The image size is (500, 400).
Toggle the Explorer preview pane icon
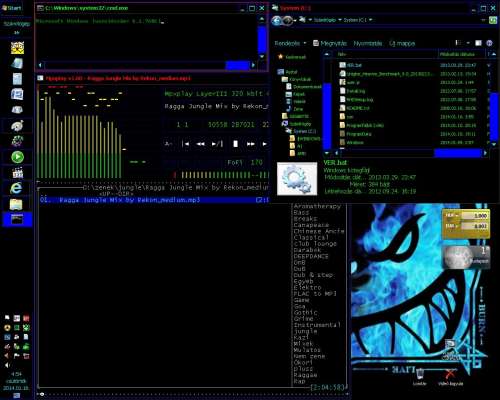(478, 43)
